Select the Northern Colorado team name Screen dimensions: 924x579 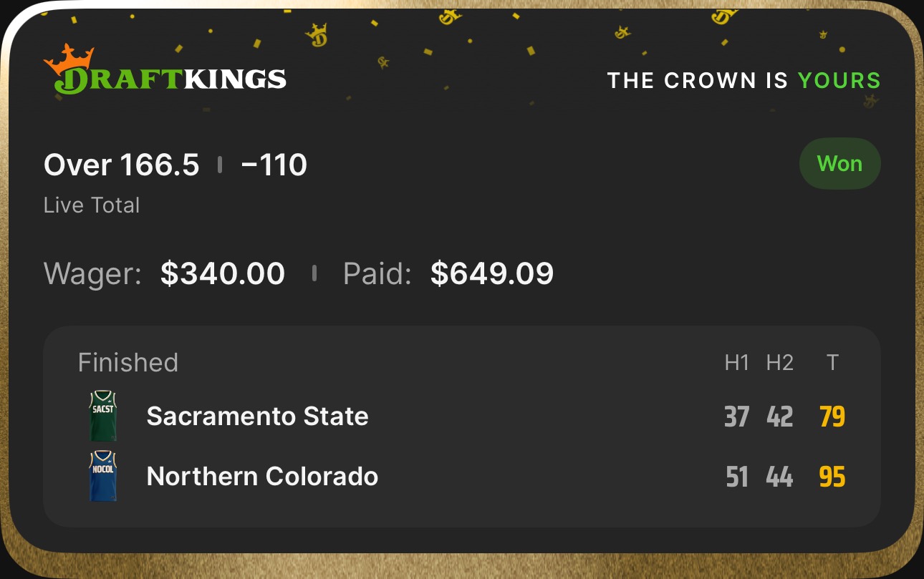262,476
